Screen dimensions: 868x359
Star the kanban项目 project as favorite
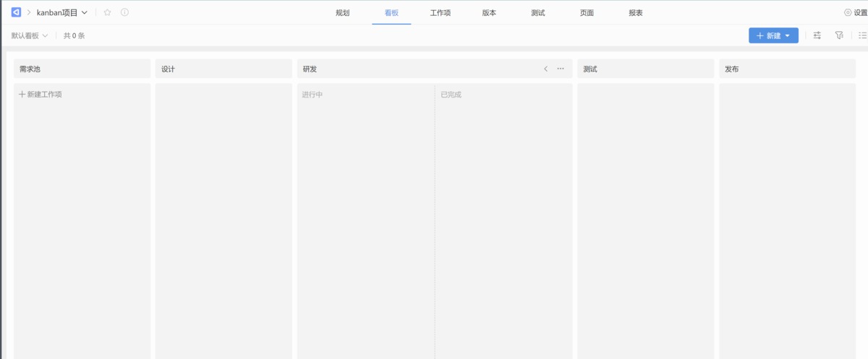(x=108, y=12)
